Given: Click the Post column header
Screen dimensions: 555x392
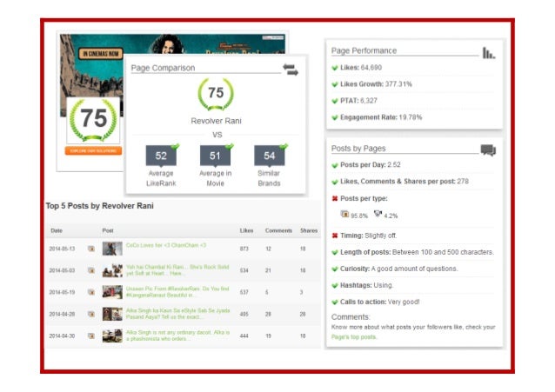Looking at the screenshot, I should click(x=108, y=230).
